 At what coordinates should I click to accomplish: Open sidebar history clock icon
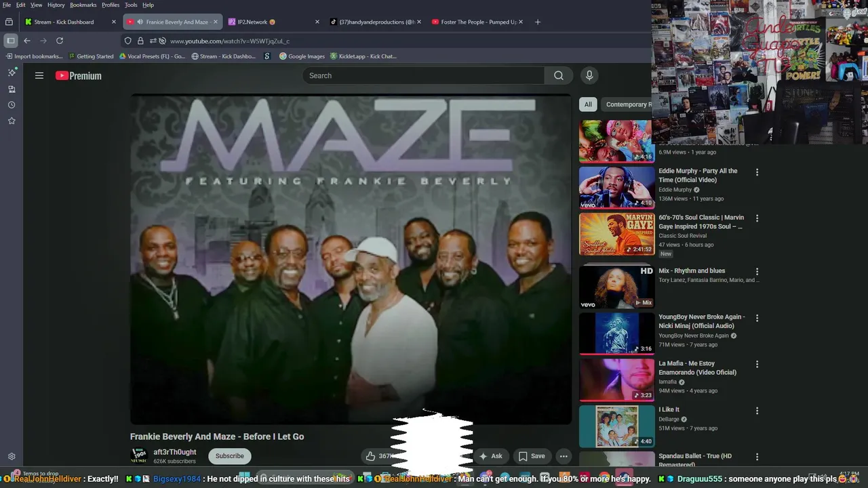pos(12,105)
